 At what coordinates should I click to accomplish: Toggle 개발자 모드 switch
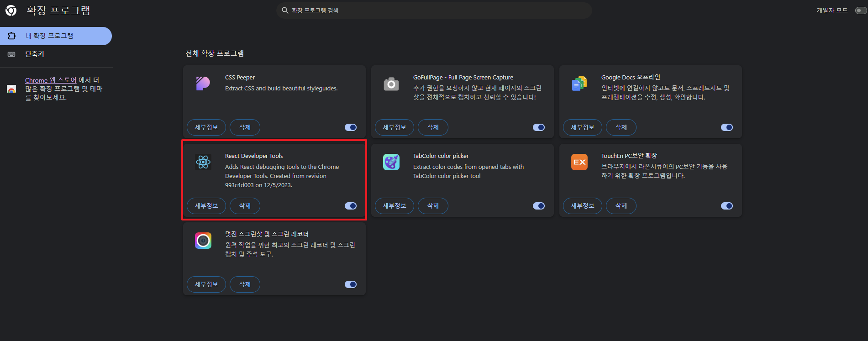861,10
